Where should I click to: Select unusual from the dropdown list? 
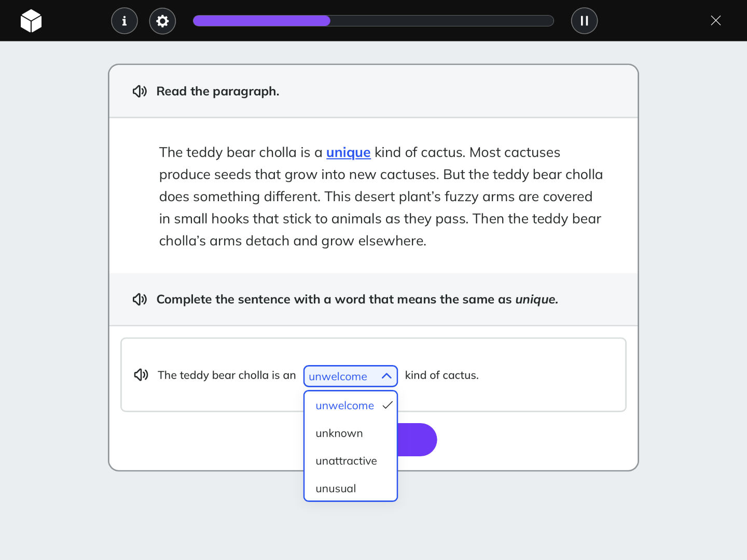tap(336, 488)
